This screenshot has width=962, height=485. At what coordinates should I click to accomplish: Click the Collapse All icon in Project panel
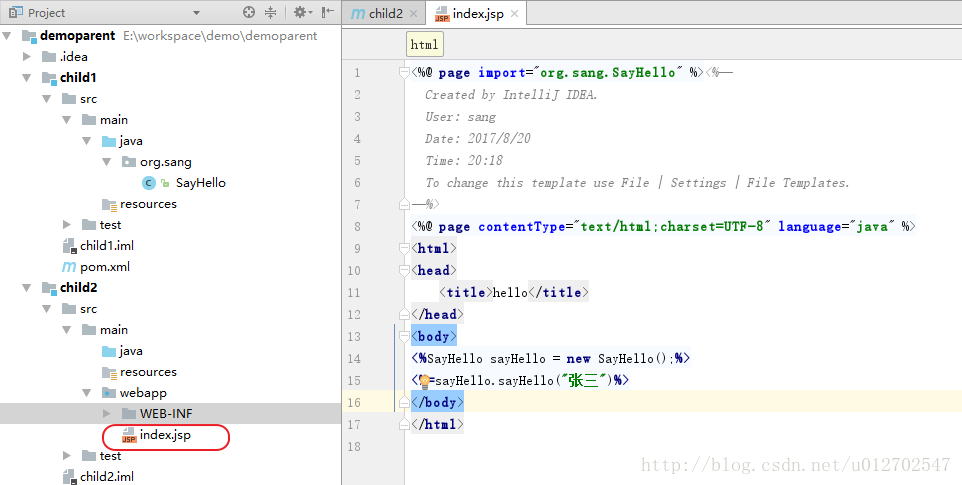[272, 13]
